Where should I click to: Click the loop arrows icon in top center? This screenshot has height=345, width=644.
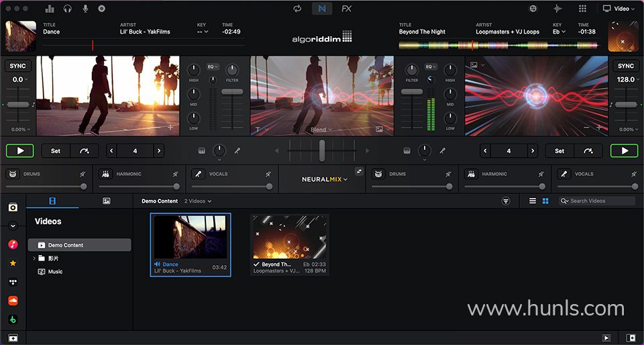point(297,9)
